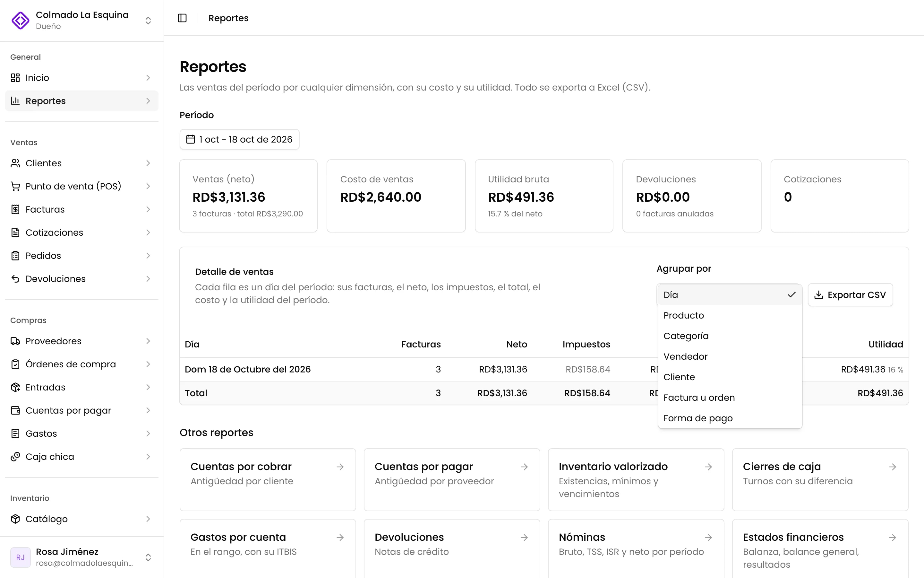Click the Reportes breadcrumb in the header
The image size is (924, 578).
pyautogui.click(x=228, y=18)
